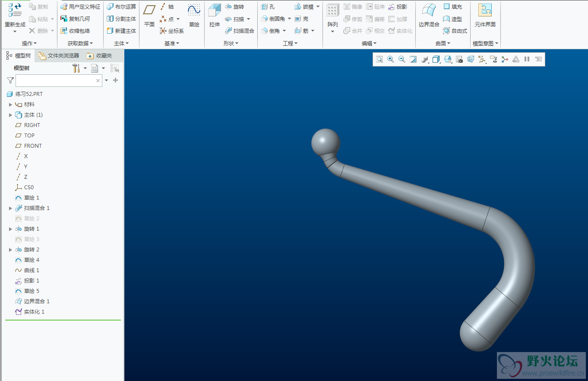This screenshot has width=588, height=381.
Task: Select the 轴 axis tool
Action: (167, 7)
